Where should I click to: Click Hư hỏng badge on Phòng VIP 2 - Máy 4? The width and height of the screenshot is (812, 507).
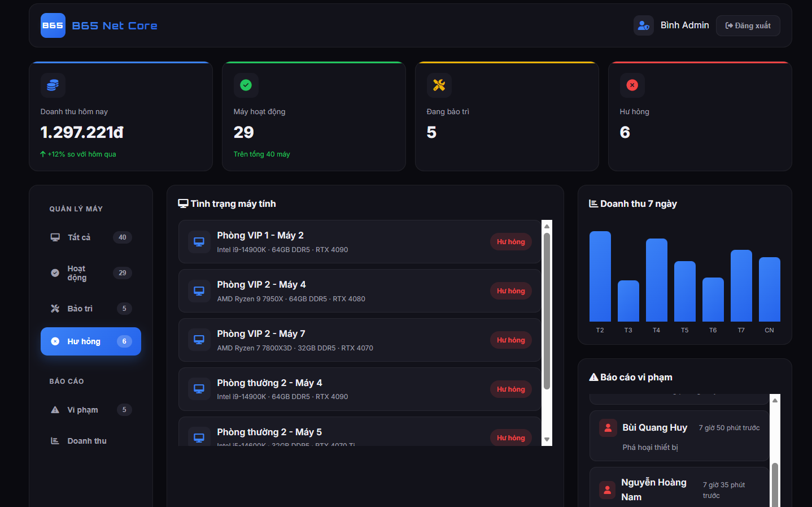pyautogui.click(x=510, y=291)
